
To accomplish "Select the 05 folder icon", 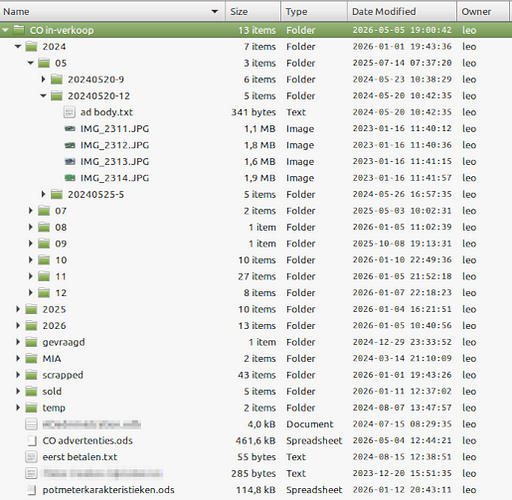I will [x=44, y=63].
